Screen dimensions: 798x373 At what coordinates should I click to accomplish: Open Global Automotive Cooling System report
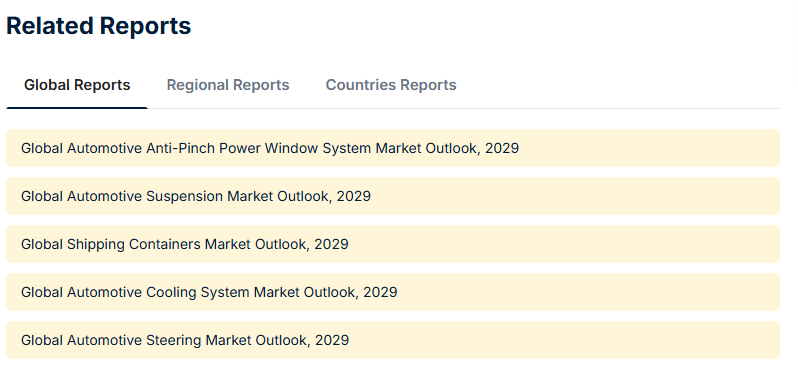[x=209, y=292]
